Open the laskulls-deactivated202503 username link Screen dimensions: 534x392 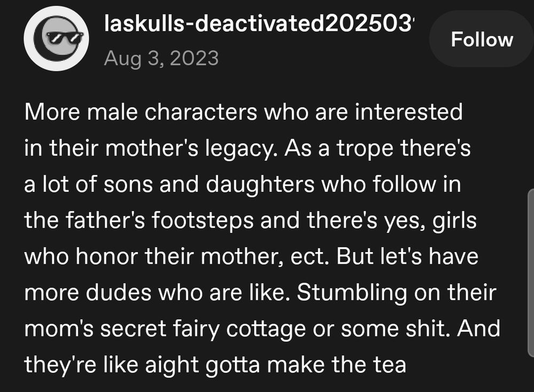[x=259, y=24]
